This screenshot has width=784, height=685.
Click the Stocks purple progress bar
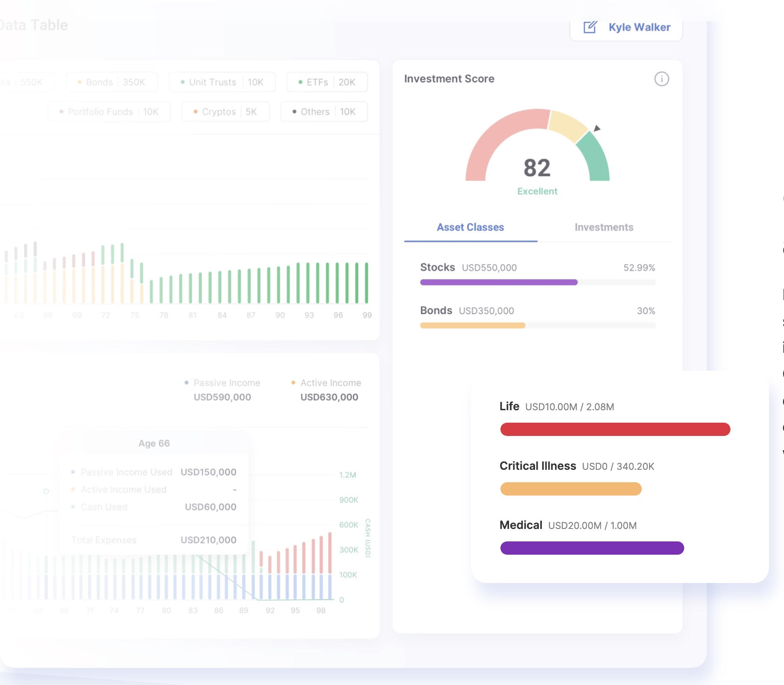[499, 282]
